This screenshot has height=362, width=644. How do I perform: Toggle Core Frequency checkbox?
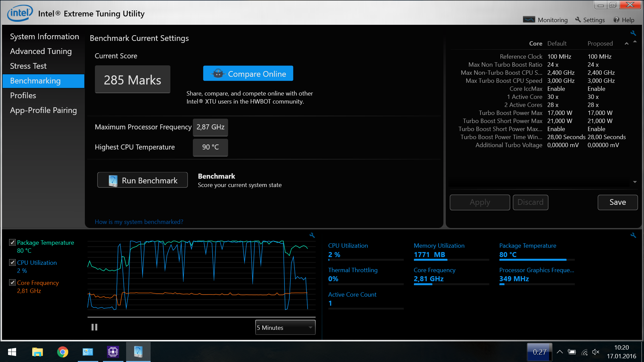(x=12, y=283)
